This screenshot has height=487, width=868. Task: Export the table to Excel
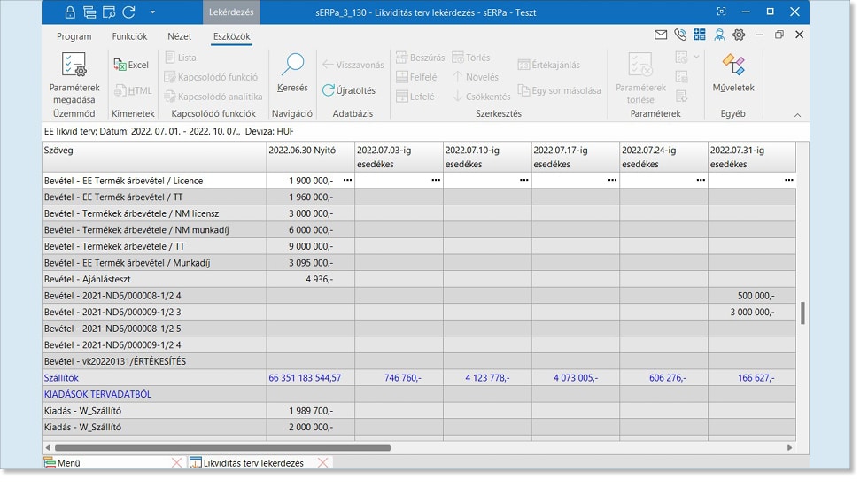click(x=131, y=65)
